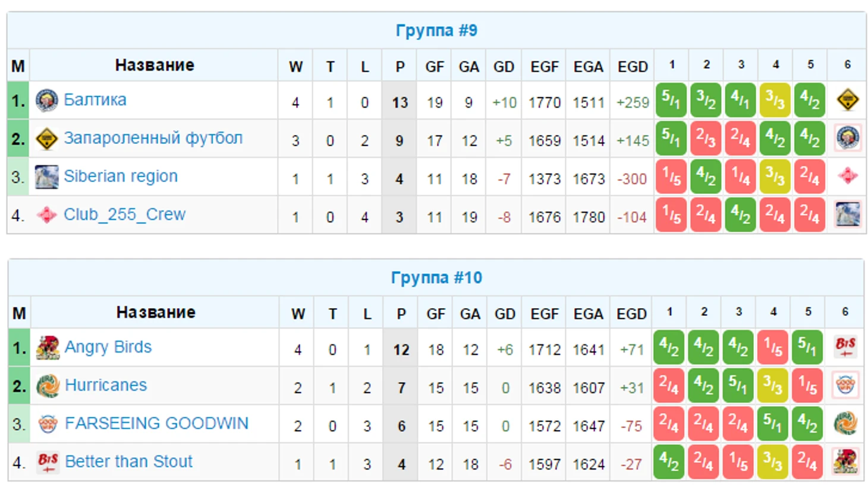Click the Angry Birds team logo

[48, 348]
